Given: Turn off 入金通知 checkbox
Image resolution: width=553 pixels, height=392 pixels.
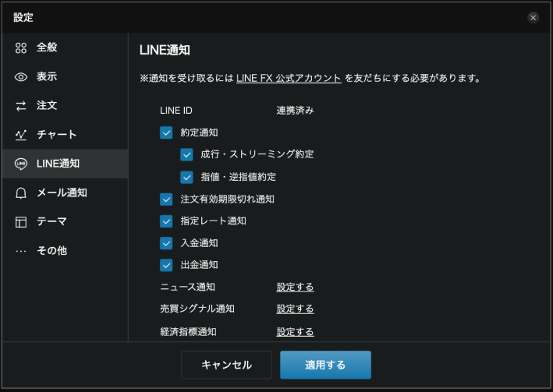Looking at the screenshot, I should tap(166, 242).
